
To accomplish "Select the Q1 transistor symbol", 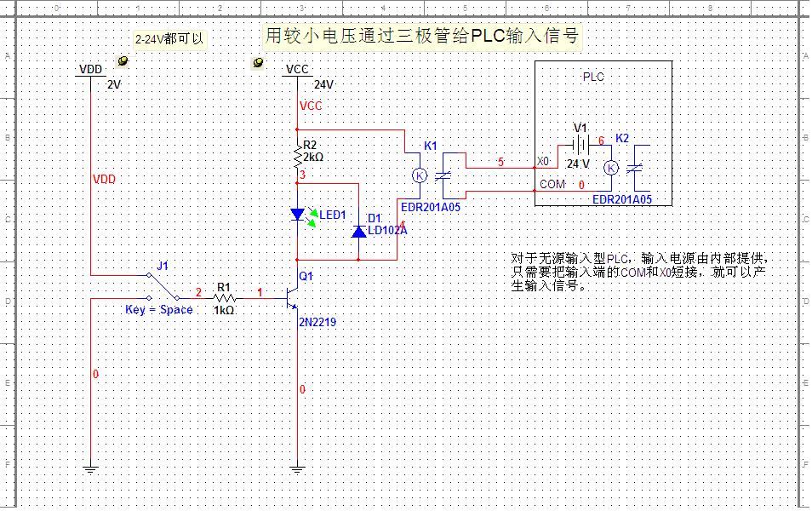I will coord(294,298).
